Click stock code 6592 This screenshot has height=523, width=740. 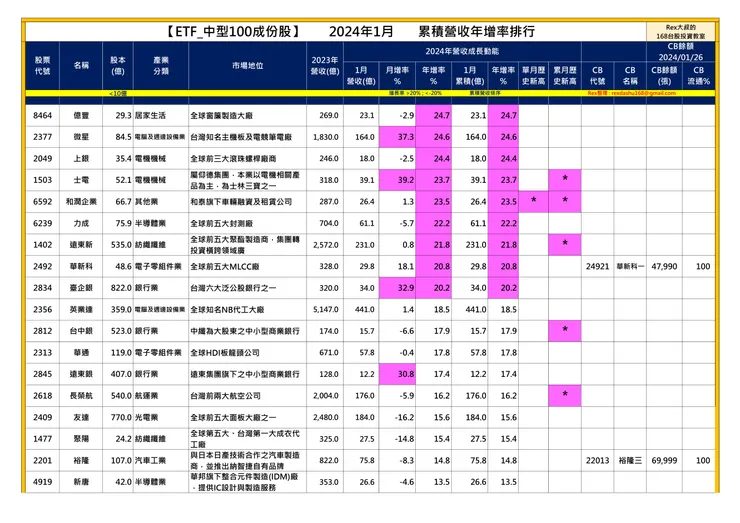(42, 202)
